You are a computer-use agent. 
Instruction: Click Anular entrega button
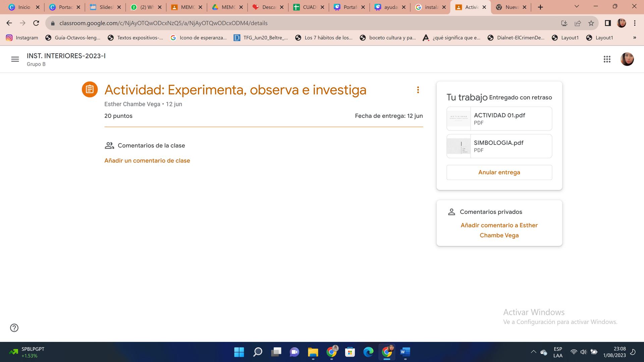click(x=499, y=172)
